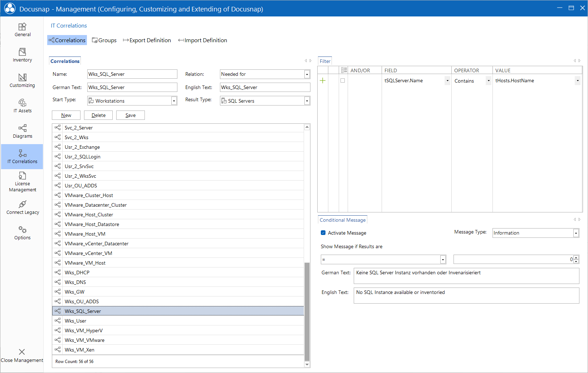
Task: Click the correlation icon beside Svc_2_Server
Action: pyautogui.click(x=58, y=127)
